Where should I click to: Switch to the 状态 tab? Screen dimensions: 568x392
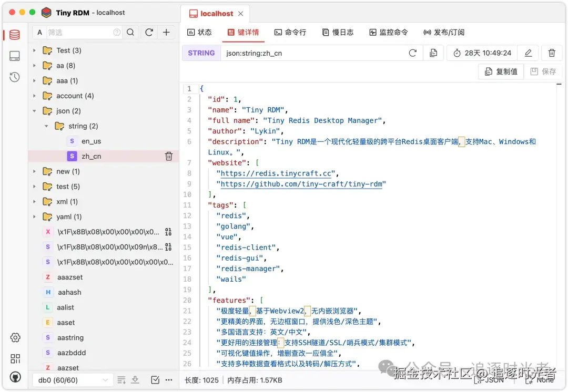pos(200,32)
